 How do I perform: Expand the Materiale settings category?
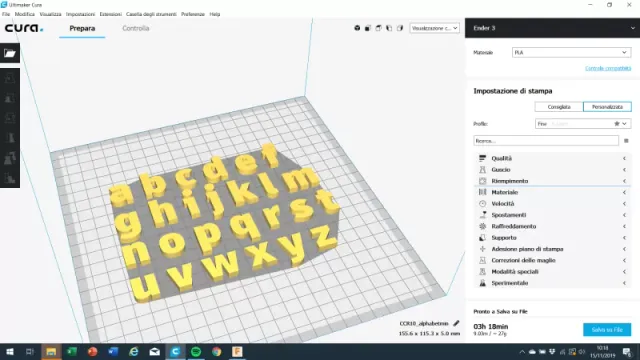pos(552,192)
